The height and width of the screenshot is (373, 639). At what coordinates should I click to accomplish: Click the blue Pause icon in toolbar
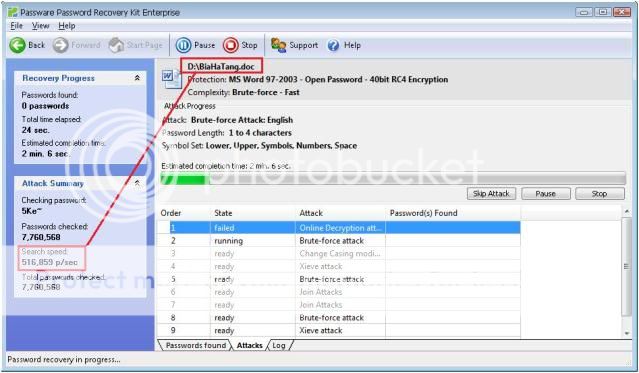[183, 45]
